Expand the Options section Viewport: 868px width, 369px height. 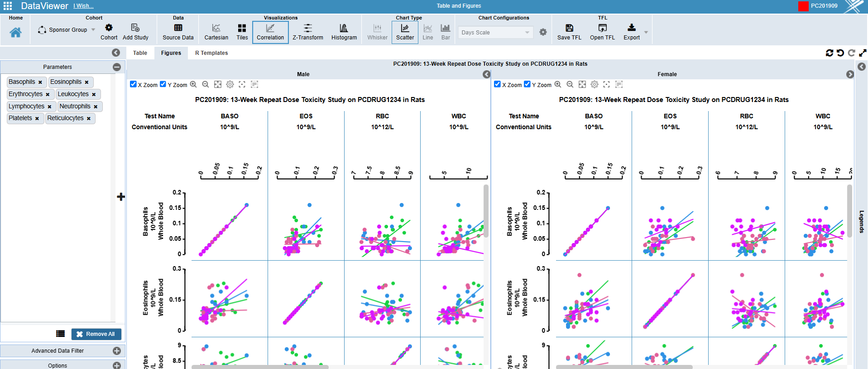(x=117, y=365)
